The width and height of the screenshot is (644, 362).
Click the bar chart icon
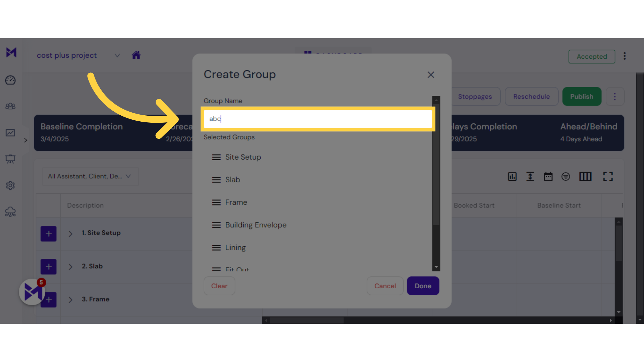point(512,176)
